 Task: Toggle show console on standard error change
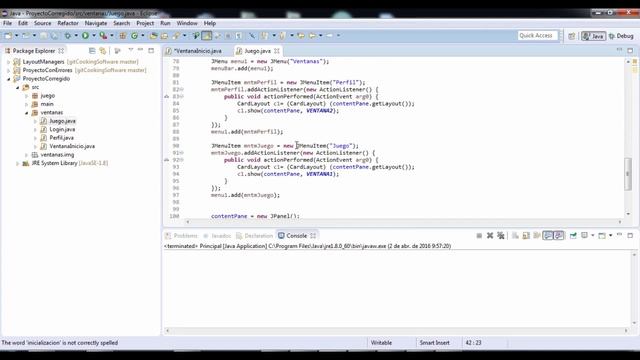coord(558,236)
